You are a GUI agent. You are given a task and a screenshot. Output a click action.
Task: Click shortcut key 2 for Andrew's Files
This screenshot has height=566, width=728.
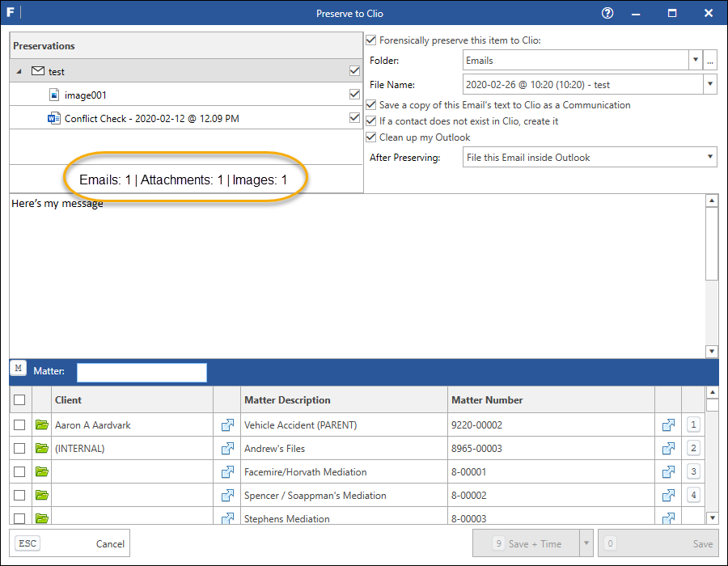click(x=693, y=448)
